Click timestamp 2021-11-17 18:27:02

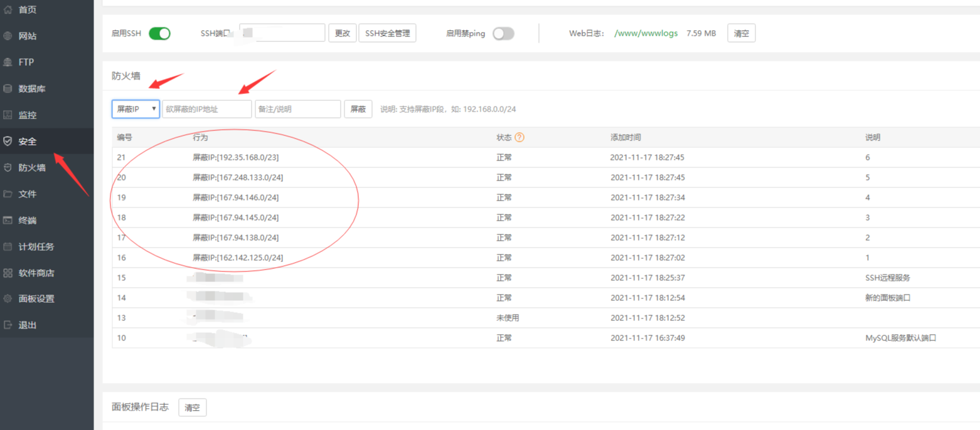(x=647, y=258)
